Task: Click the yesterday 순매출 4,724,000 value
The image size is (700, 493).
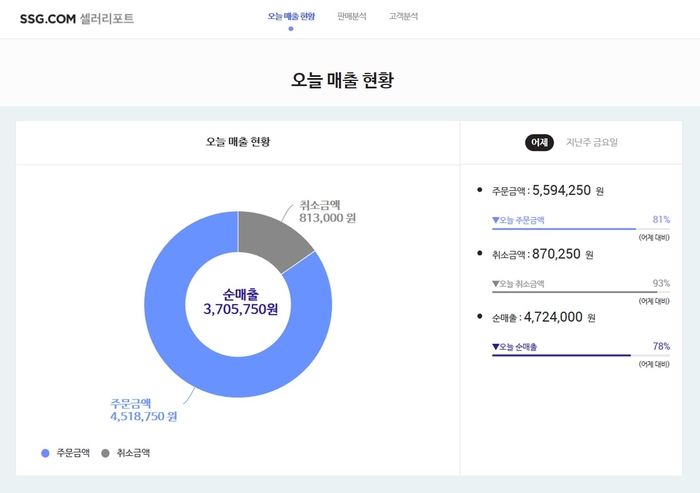Action: [553, 318]
